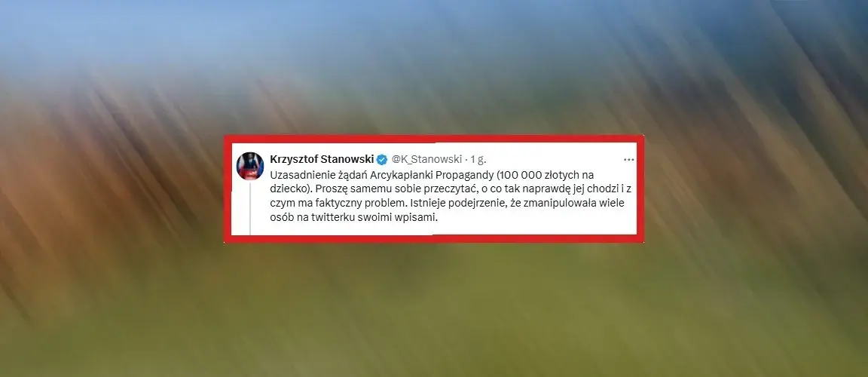Select the word 'Uzasadnienie' in the tweet
Screen dimensions: 868x377
click(x=298, y=174)
